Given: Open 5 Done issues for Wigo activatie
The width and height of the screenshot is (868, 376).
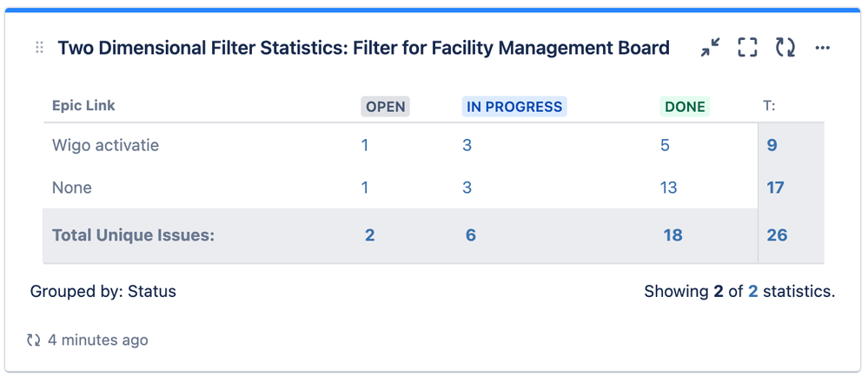Looking at the screenshot, I should [665, 145].
